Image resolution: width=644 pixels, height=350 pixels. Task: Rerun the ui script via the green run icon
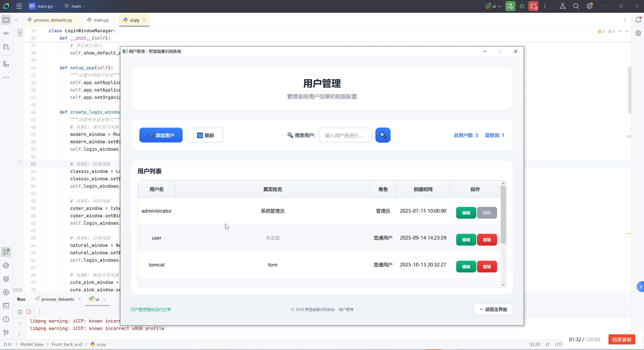(510, 6)
